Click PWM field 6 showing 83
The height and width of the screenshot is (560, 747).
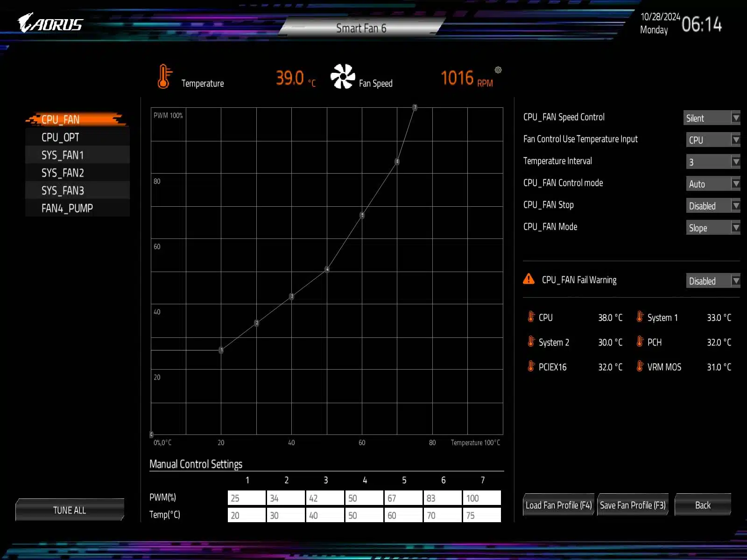443,498
